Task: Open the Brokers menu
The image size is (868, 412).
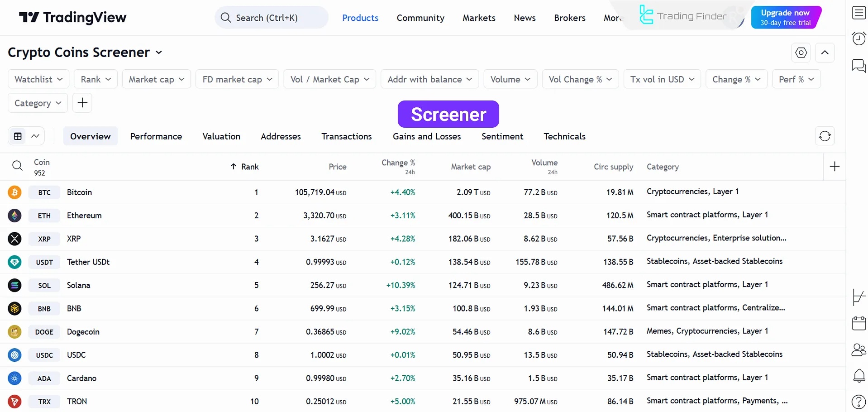Action: (569, 18)
